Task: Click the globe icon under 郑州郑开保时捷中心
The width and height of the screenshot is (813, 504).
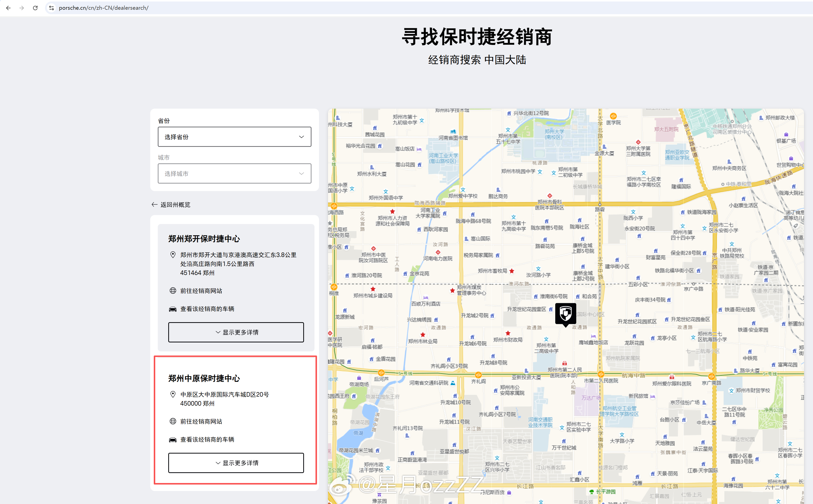Action: pos(173,291)
